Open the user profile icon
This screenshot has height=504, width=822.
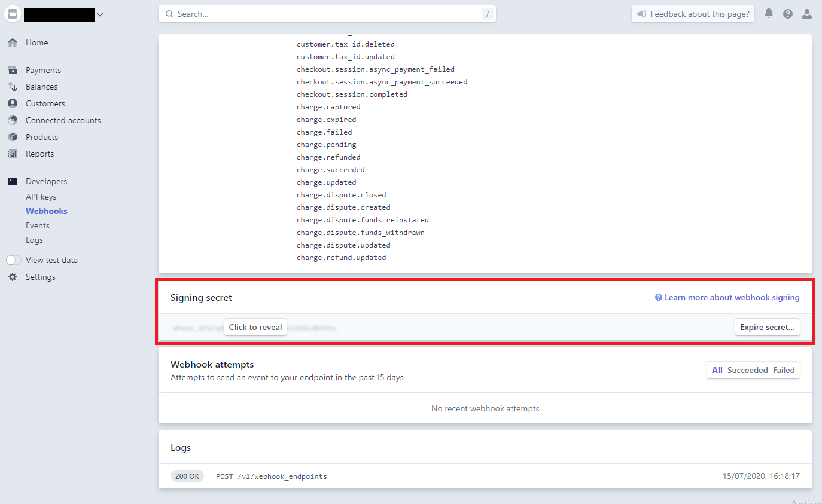807,14
